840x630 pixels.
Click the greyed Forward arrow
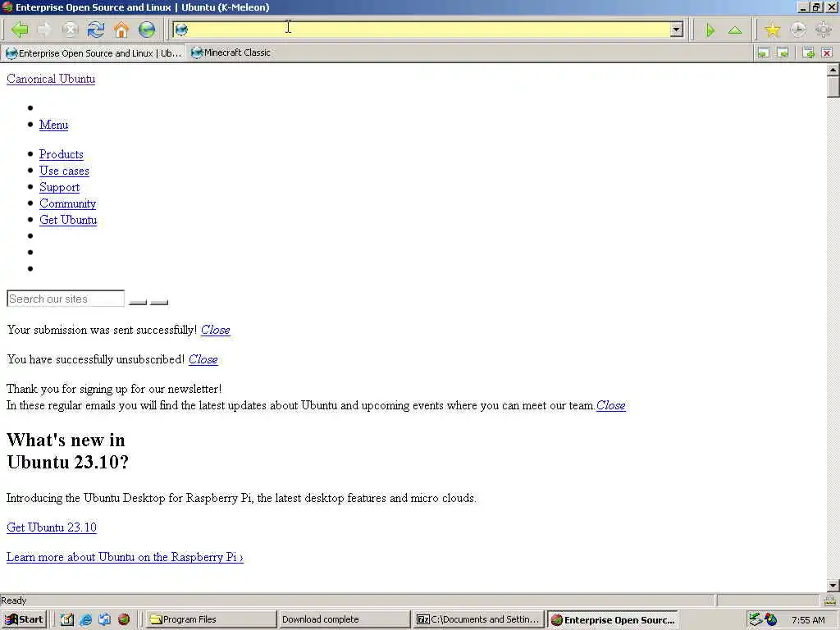(45, 30)
